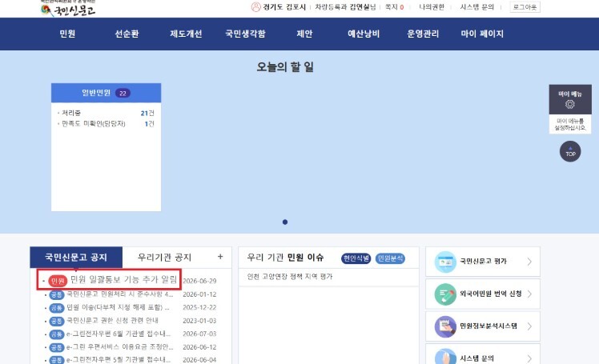Click the 국민신문고 logo
This screenshot has height=364, width=599.
[68, 9]
